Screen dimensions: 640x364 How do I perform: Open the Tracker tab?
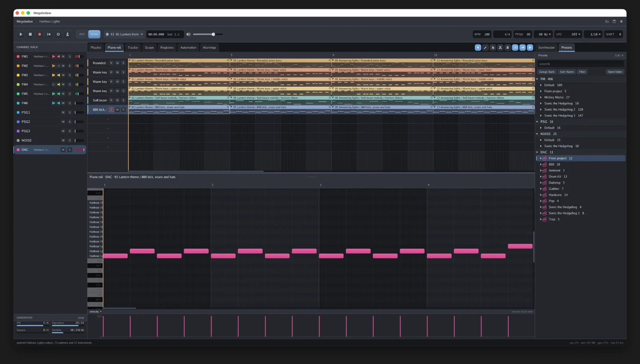coord(133,48)
